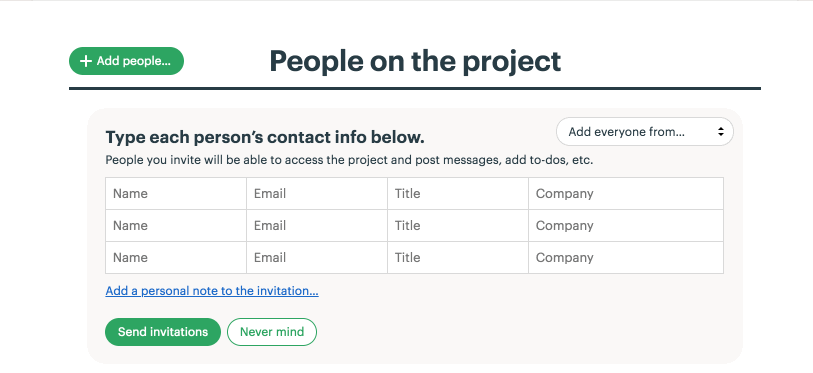Click the first row Name field
The height and width of the screenshot is (373, 813).
pos(176,194)
